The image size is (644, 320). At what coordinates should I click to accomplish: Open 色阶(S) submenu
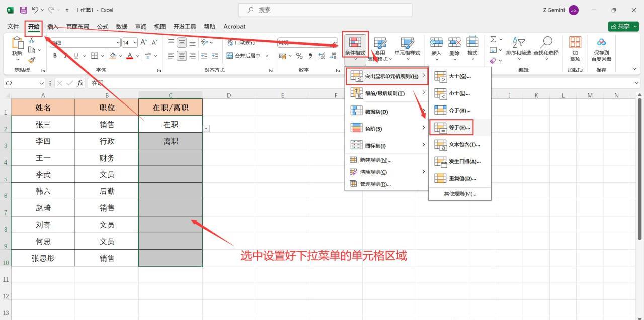(386, 129)
